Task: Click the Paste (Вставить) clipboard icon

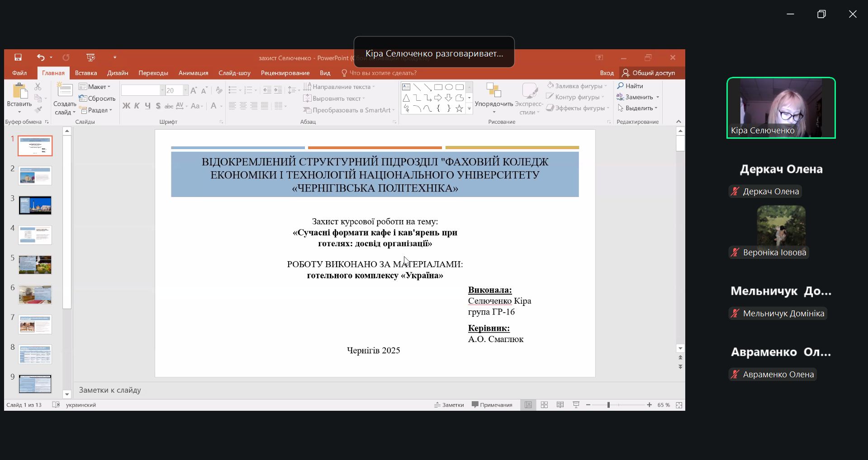Action: pos(19,91)
